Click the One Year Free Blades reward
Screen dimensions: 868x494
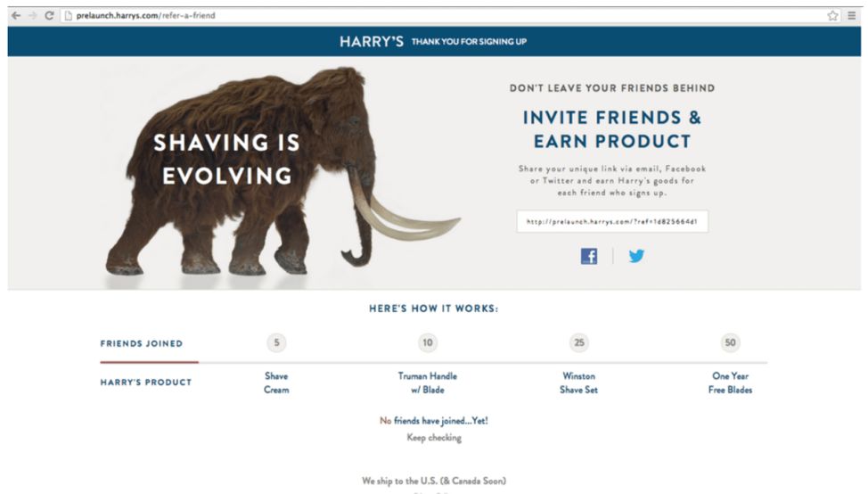coord(730,383)
